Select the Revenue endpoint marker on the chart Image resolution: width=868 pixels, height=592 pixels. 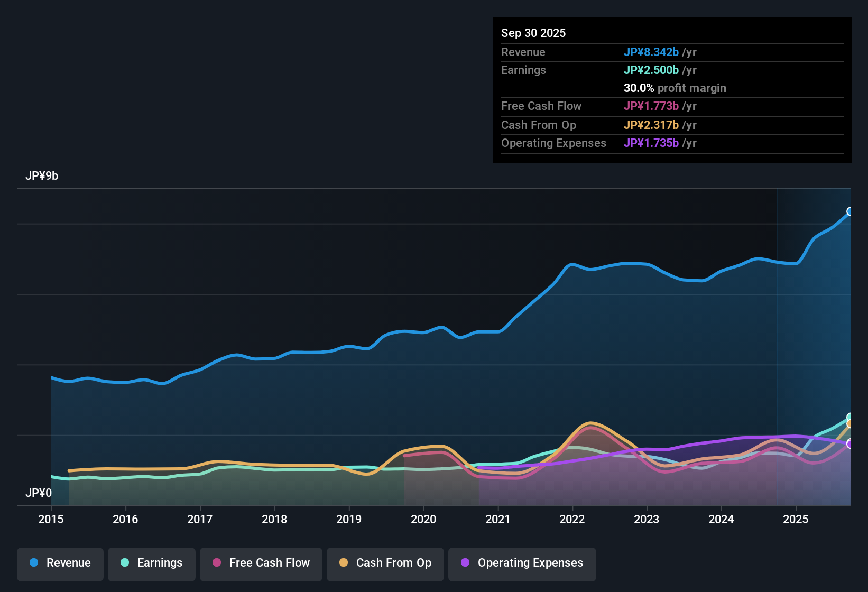[x=850, y=211]
